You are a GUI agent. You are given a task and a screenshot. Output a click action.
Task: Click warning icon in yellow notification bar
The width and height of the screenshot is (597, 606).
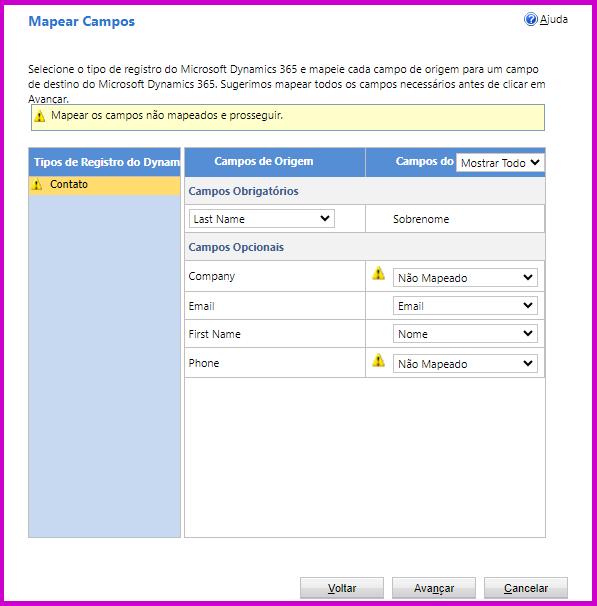click(x=39, y=116)
